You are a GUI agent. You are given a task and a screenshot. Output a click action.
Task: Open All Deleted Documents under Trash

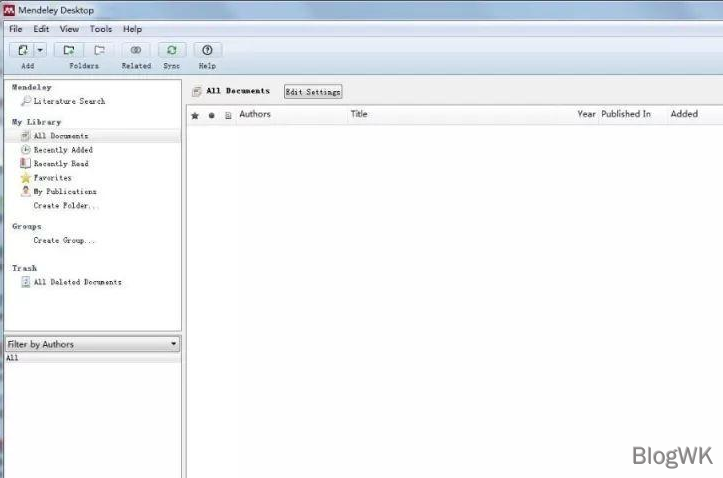point(77,282)
